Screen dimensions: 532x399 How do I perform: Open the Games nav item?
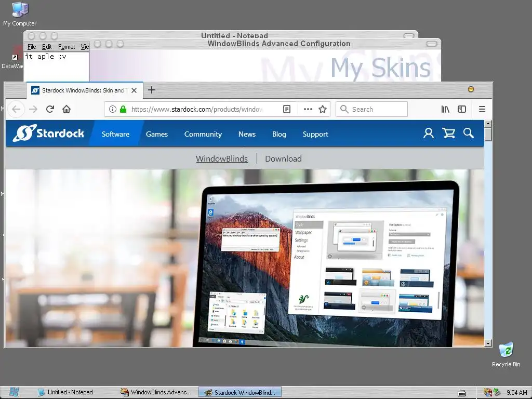coord(157,134)
